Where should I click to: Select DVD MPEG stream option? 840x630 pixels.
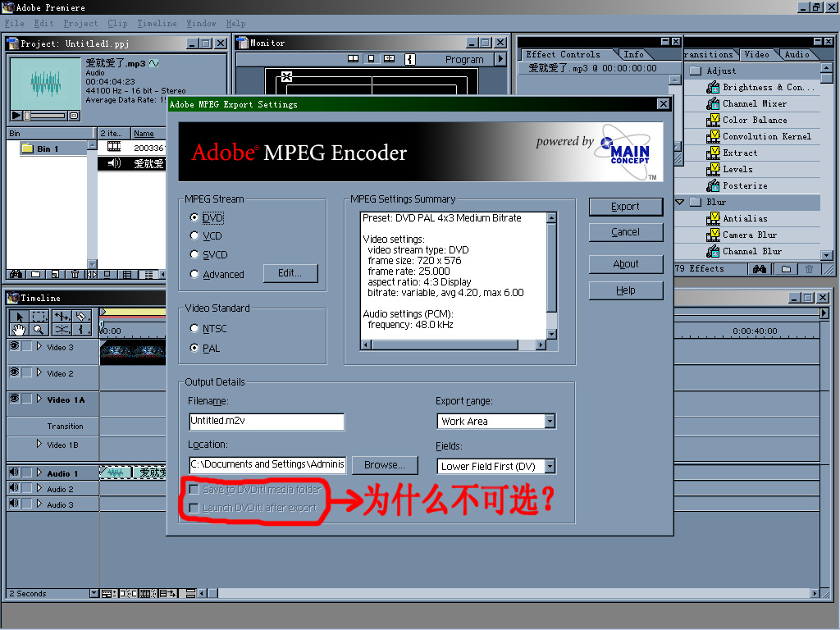(x=194, y=217)
